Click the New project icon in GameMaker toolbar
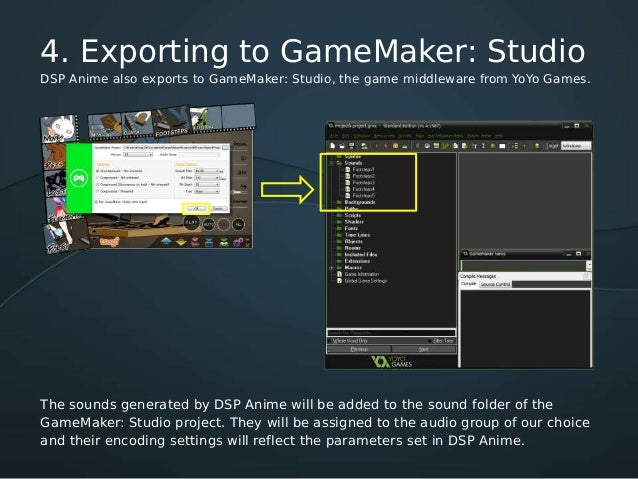The image size is (638, 479). [x=332, y=146]
